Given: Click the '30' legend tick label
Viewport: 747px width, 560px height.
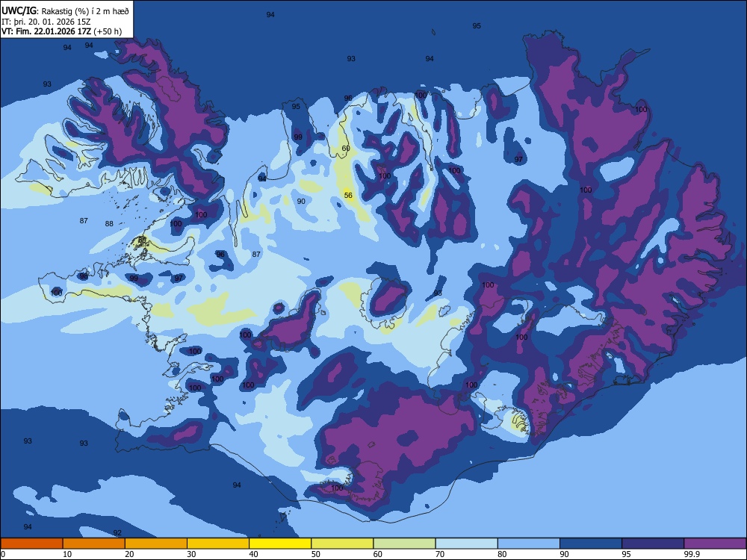Looking at the screenshot, I should 191,554.
